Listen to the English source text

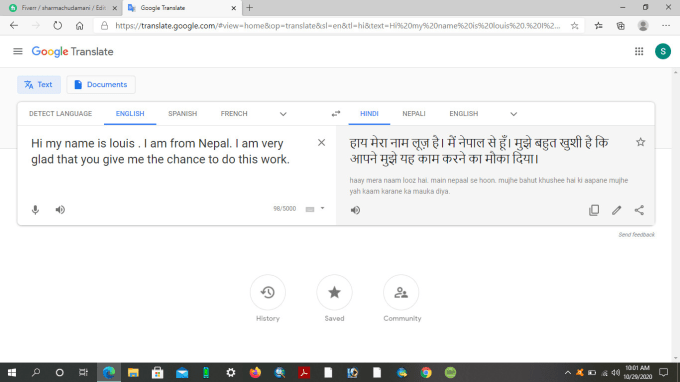click(60, 210)
